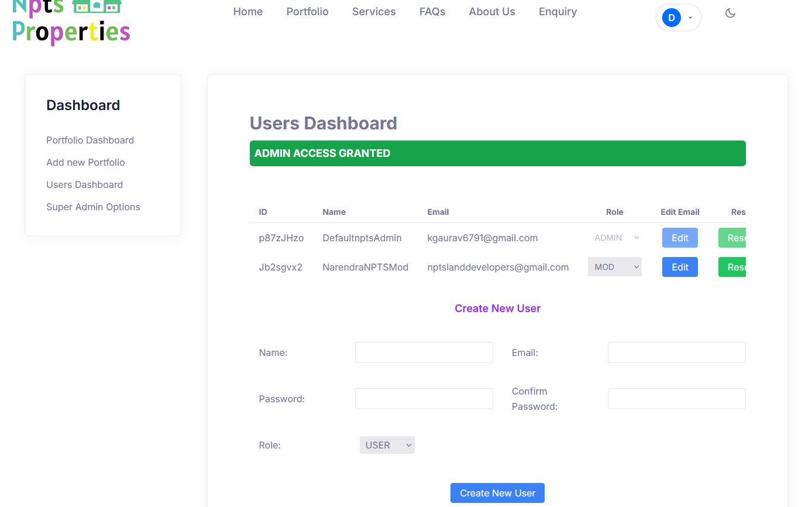Screen dimensions: 812x507
Task: Expand the user account menu arrow
Action: tap(690, 18)
